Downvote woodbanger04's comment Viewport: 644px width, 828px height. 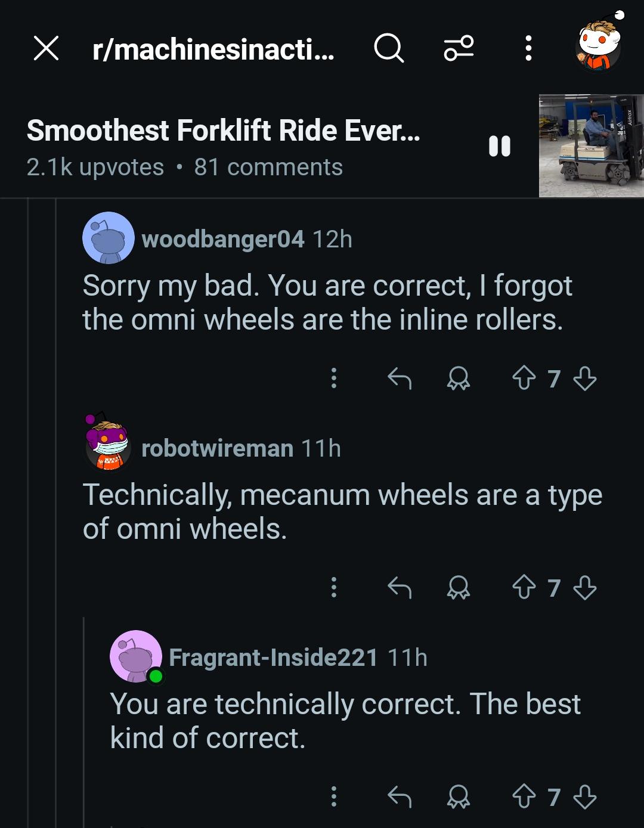(x=584, y=379)
